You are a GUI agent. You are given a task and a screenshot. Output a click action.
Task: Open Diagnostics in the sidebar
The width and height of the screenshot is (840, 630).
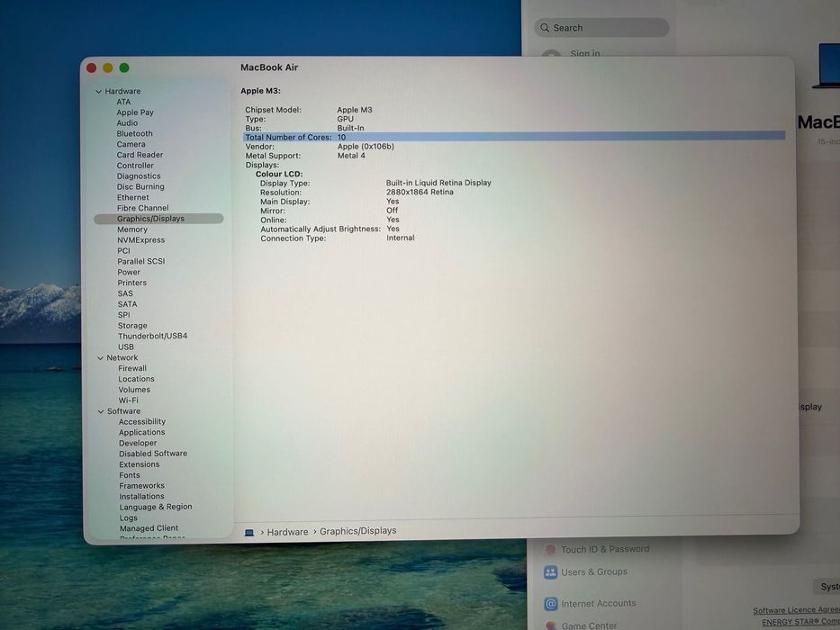pos(139,176)
